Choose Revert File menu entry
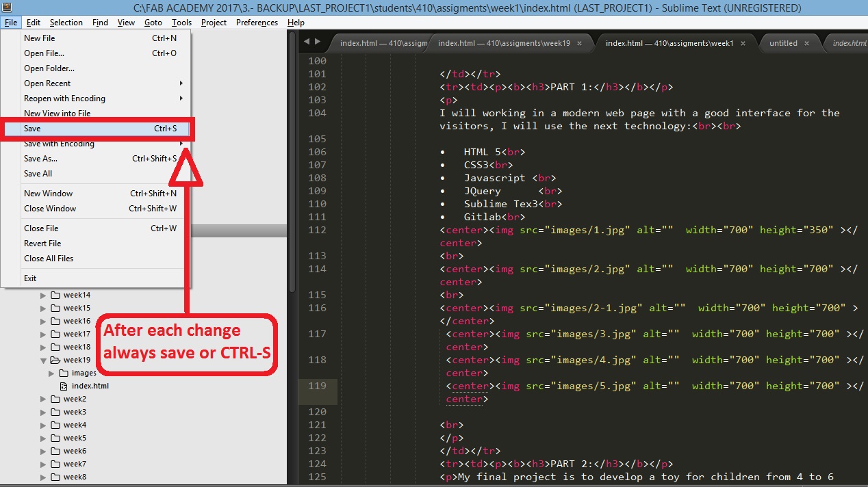The height and width of the screenshot is (487, 868). (96, 243)
